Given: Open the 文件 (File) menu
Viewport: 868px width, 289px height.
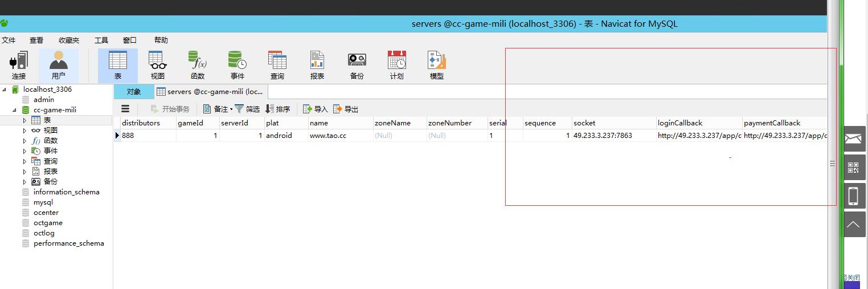Looking at the screenshot, I should pos(9,40).
